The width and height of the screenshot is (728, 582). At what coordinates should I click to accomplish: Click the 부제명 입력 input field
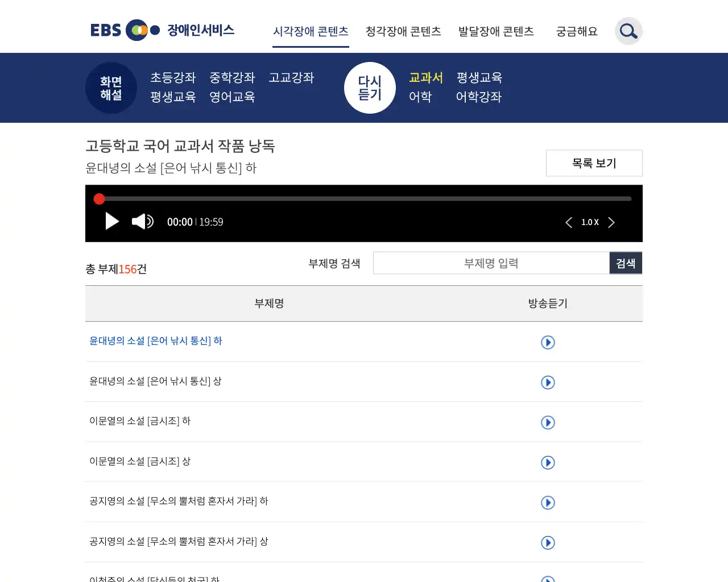[491, 263]
